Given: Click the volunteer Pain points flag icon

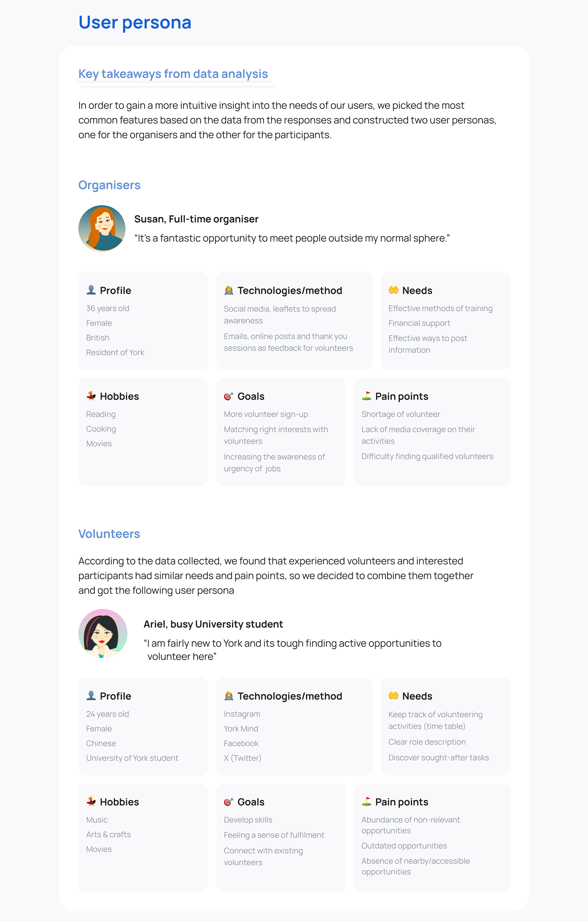Looking at the screenshot, I should pos(367,801).
